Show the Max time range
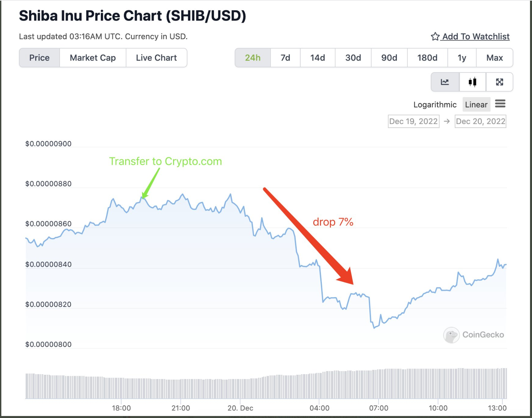 click(494, 58)
